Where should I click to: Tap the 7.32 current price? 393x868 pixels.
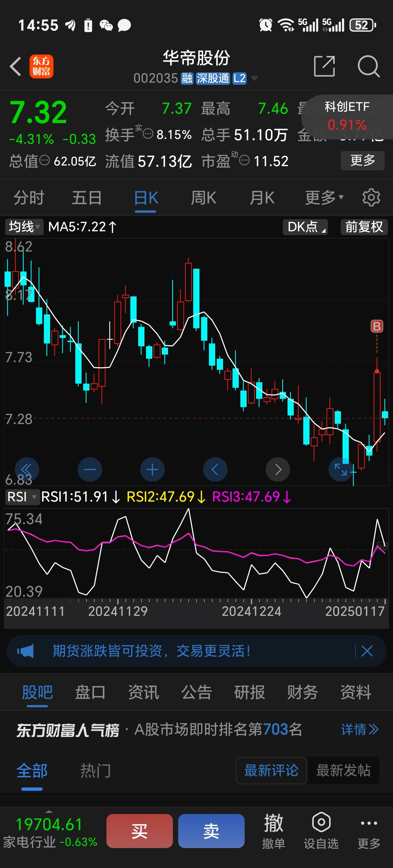38,113
